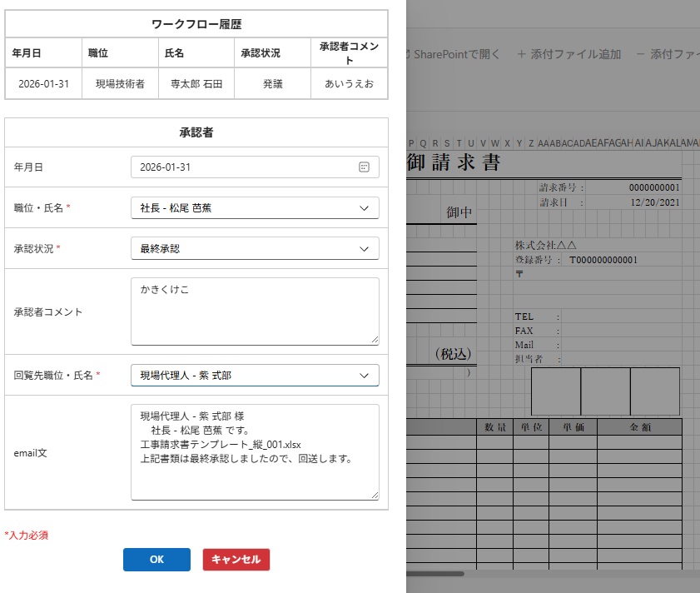The width and height of the screenshot is (700, 593).
Task: Click 添付ファイル追加 plus toolbar item
Action: pos(569,54)
